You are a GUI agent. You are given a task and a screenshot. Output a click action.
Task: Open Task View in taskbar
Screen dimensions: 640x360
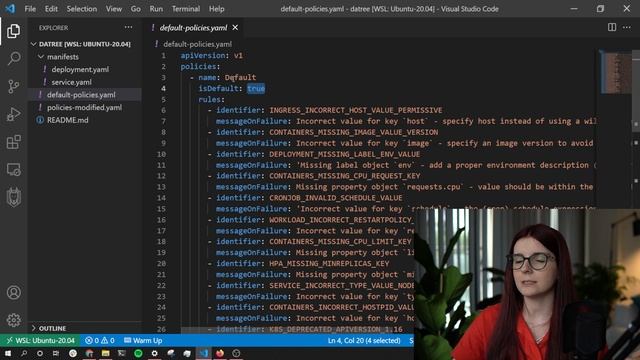coord(56,353)
